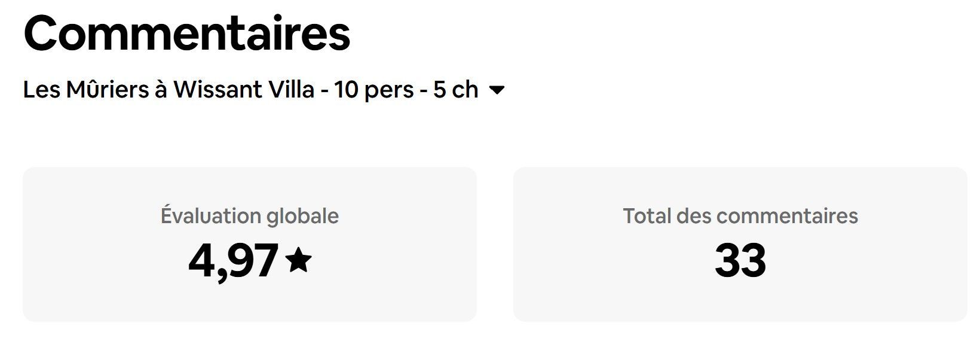Click the Évaluation globale label
980x344 pixels.
(x=249, y=215)
